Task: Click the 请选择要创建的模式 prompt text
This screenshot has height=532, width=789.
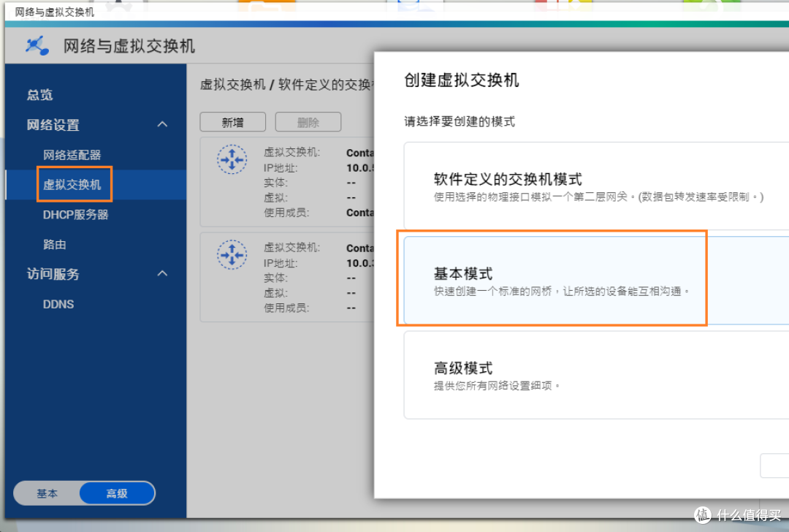Action: (x=460, y=121)
